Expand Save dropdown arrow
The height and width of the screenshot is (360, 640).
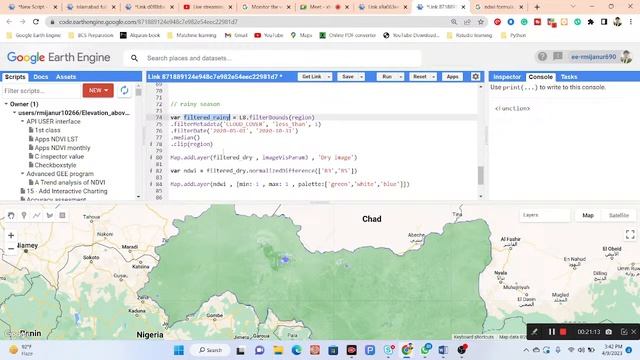[361, 77]
